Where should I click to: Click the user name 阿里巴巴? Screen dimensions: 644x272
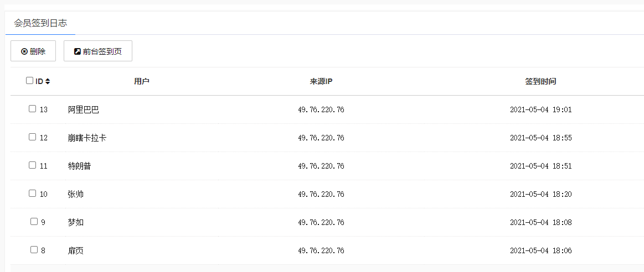click(x=84, y=109)
